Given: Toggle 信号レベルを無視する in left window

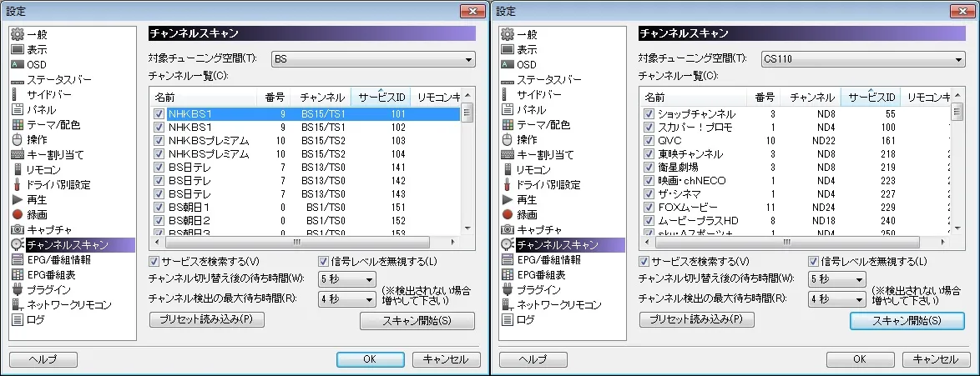Looking at the screenshot, I should (323, 260).
